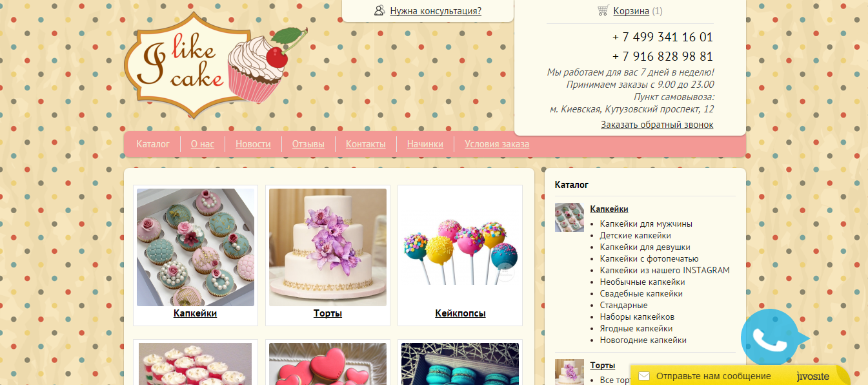Open the Начинки menu item

[425, 144]
